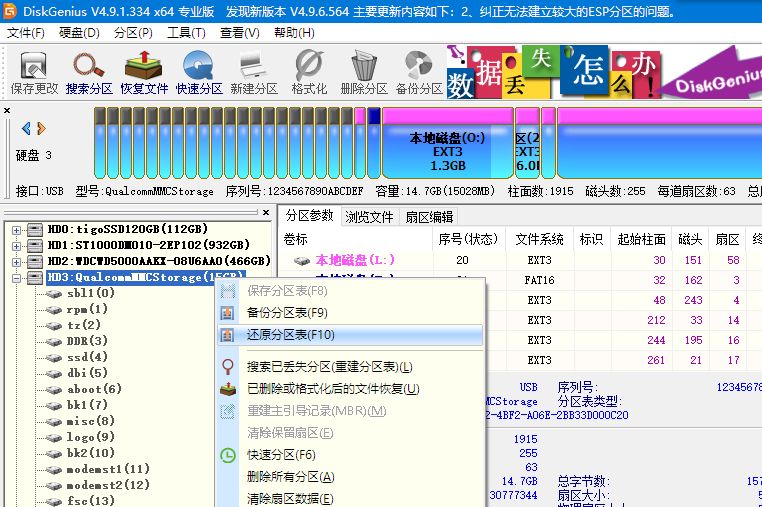
Task: Close the left disk tree panel
Action: click(x=266, y=212)
